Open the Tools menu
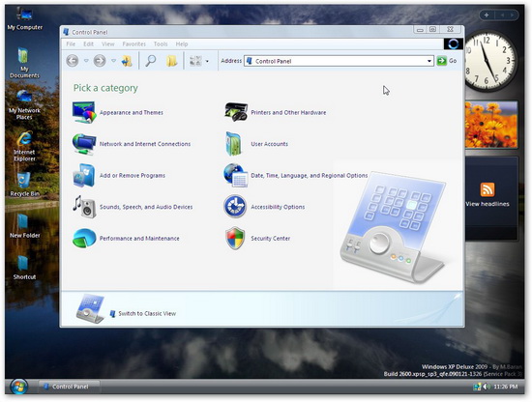 [x=161, y=44]
